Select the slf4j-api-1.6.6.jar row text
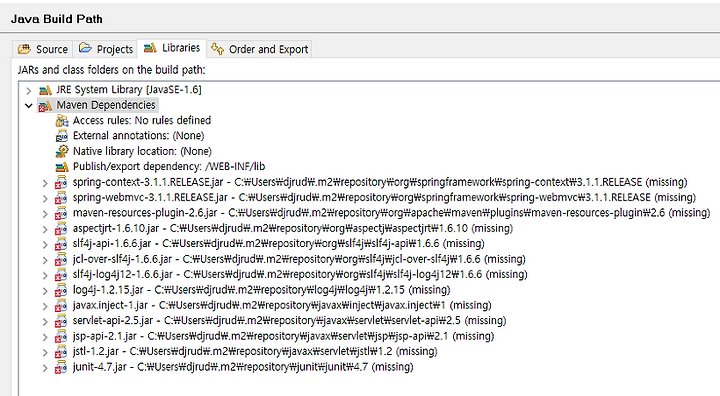The height and width of the screenshot is (396, 720). click(278, 244)
